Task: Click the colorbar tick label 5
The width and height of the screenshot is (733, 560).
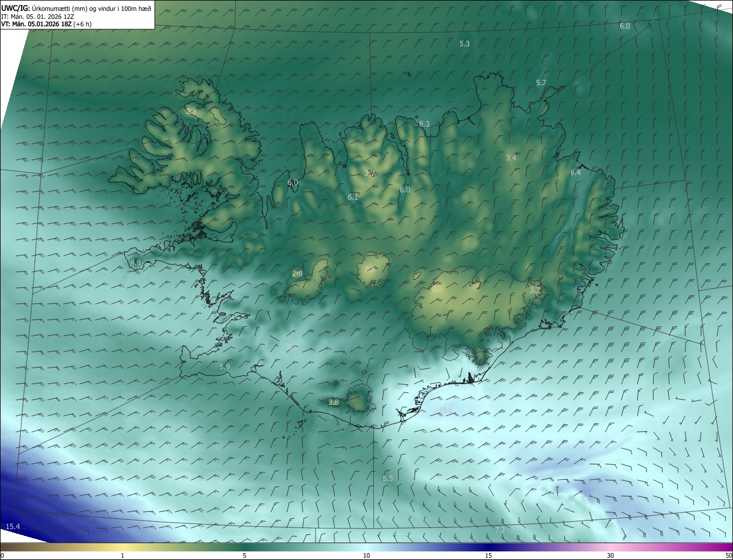Action: tap(245, 555)
